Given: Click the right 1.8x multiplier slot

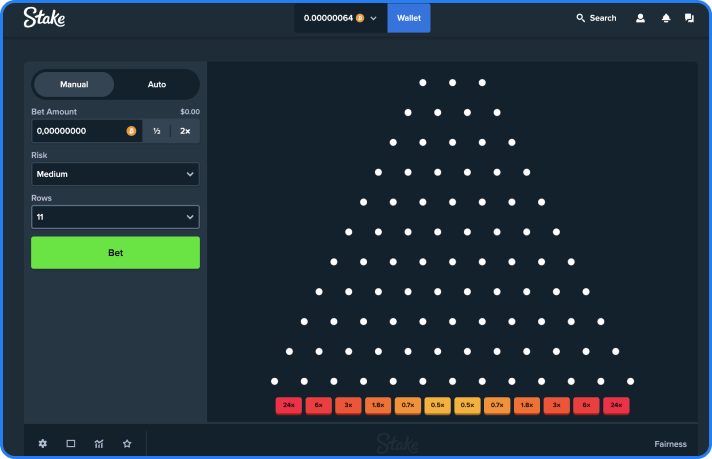Looking at the screenshot, I should tap(527, 405).
